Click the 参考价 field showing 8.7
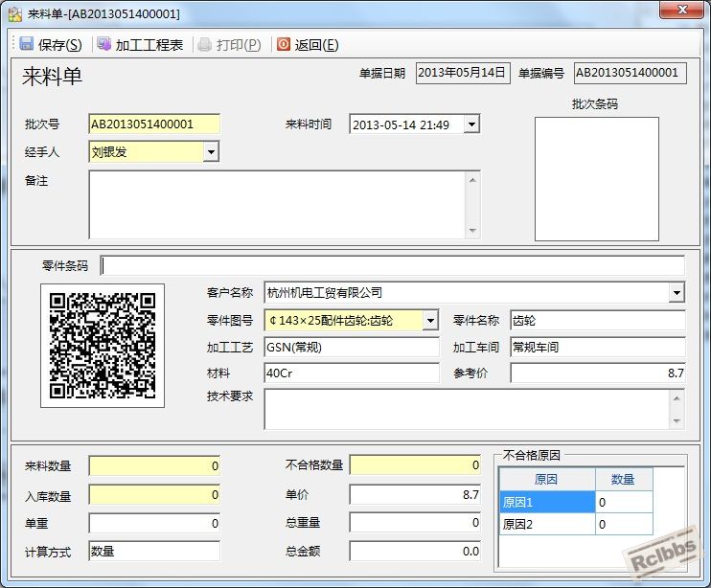Screen dimensions: 711x588 pos(598,373)
